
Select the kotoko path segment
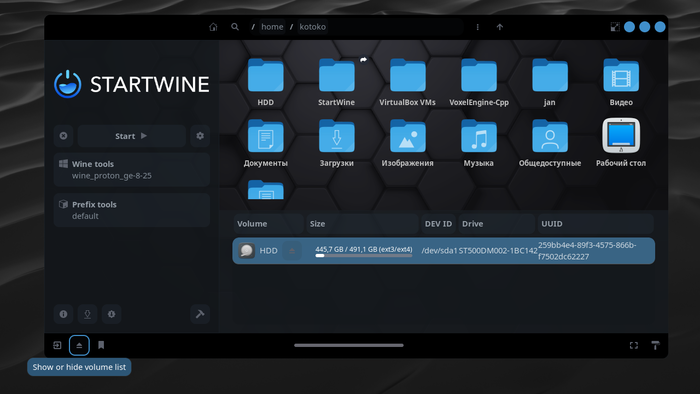312,27
